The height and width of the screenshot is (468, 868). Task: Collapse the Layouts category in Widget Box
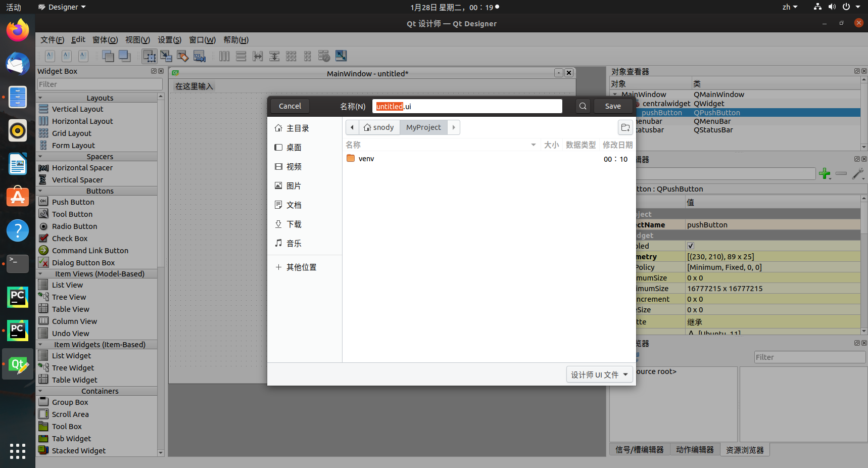[40, 98]
